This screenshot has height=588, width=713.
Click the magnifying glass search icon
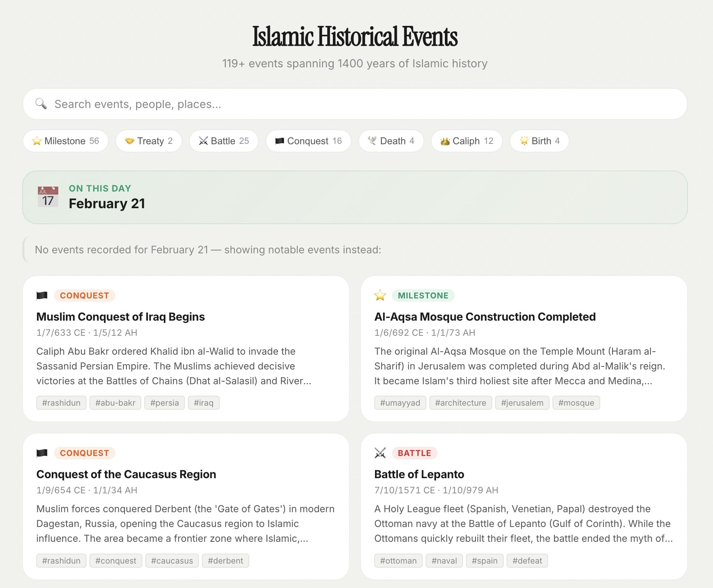coord(41,104)
